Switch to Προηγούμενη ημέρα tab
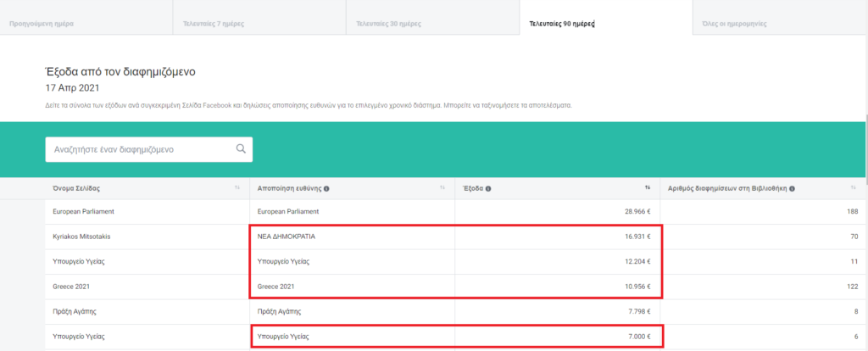This screenshot has height=351, width=868. [86, 18]
